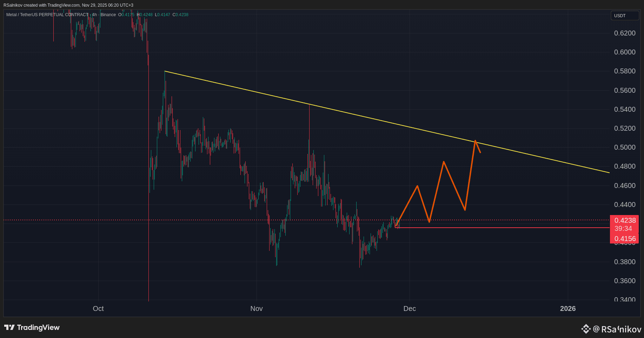Click the 0.6000 price axis label
Viewport: 644px width, 338px height.
[x=625, y=52]
